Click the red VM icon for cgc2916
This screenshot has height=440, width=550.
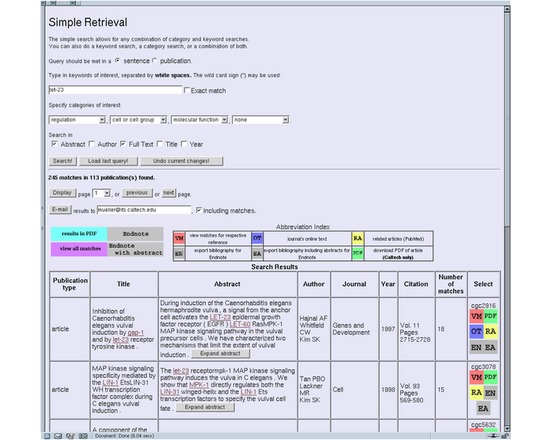click(x=476, y=316)
